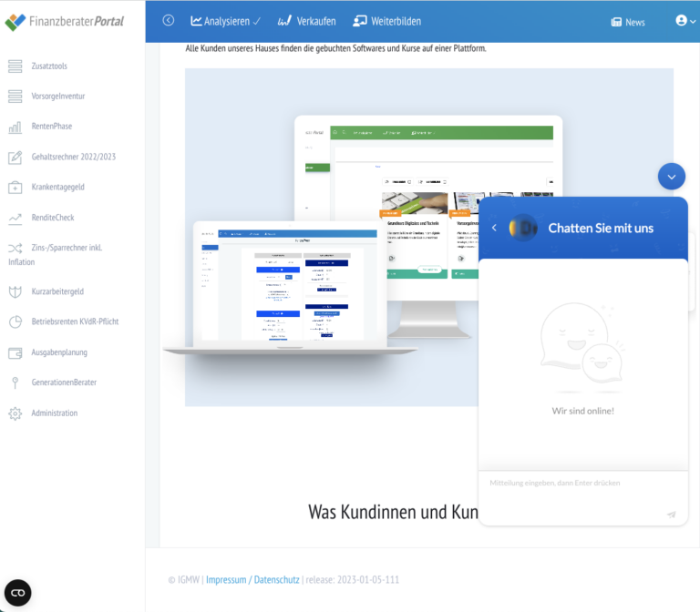Open the Verkaufen menu
This screenshot has width=700, height=612.
306,22
